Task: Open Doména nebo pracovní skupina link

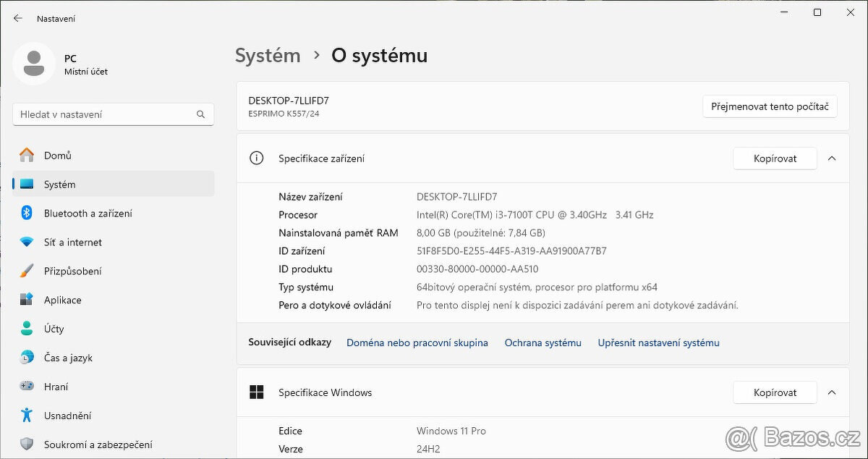Action: point(417,342)
